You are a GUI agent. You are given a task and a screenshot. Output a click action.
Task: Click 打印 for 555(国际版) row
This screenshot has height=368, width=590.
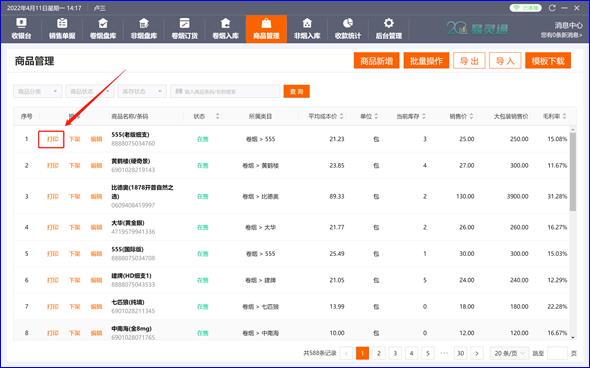52,254
